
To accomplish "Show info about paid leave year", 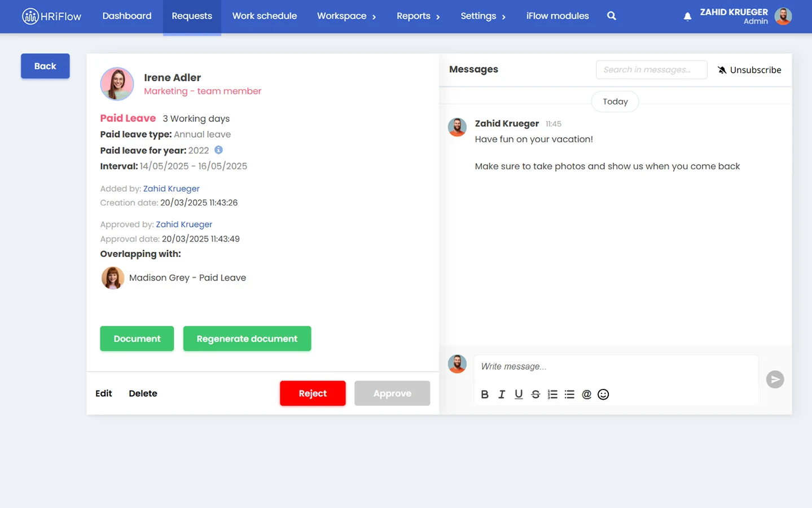I will [218, 150].
